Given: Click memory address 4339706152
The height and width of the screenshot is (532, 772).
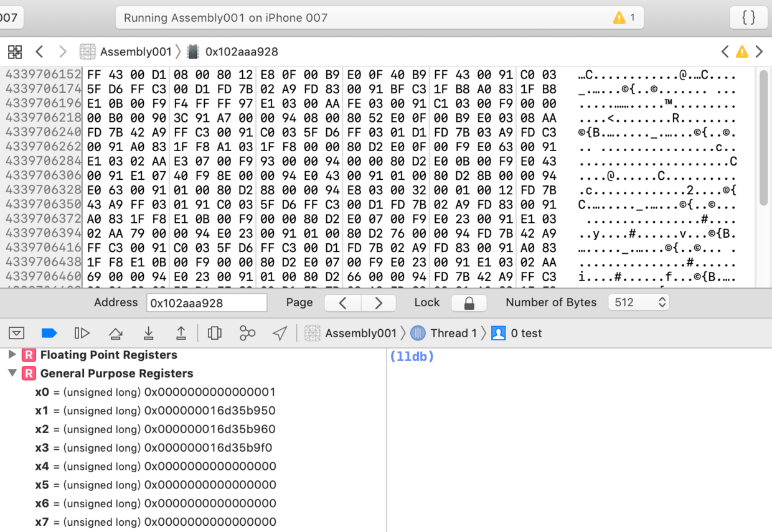Looking at the screenshot, I should point(44,75).
